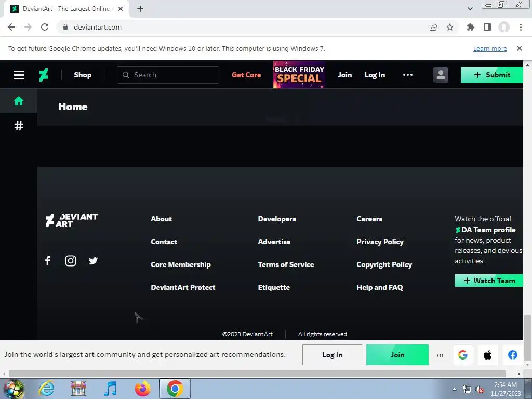Open the Developers footer link
Screen dimensions: 532x399
click(x=277, y=219)
